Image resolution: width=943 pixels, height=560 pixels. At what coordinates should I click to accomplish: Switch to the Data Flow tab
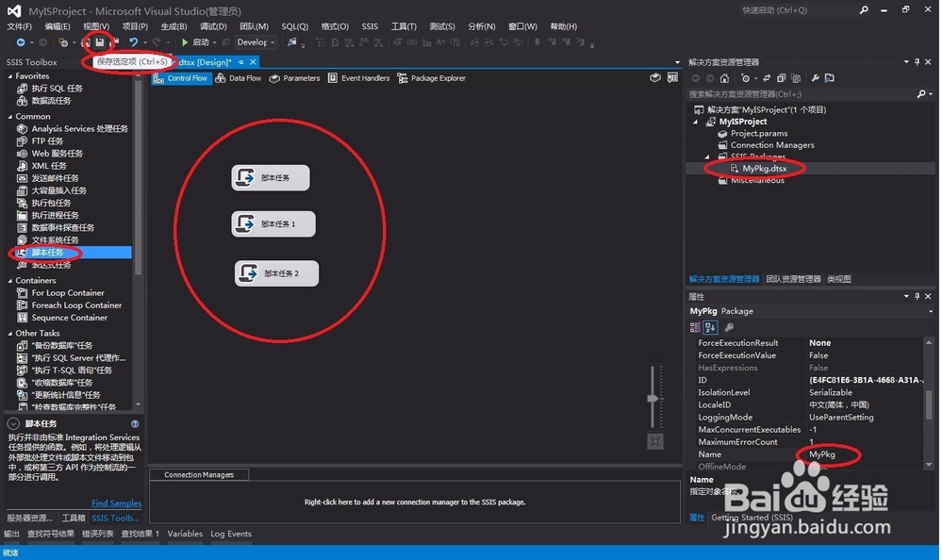(239, 78)
